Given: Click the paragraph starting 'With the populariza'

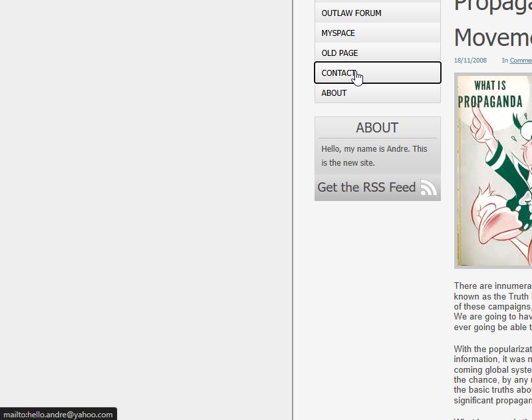Looking at the screenshot, I should pyautogui.click(x=493, y=375).
